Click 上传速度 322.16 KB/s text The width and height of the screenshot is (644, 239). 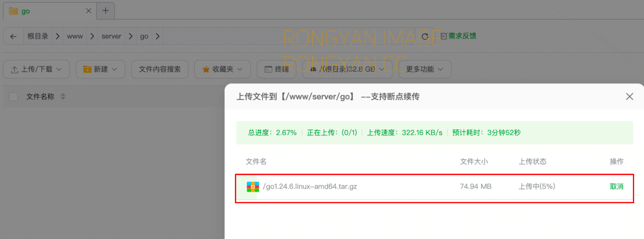pyautogui.click(x=405, y=133)
